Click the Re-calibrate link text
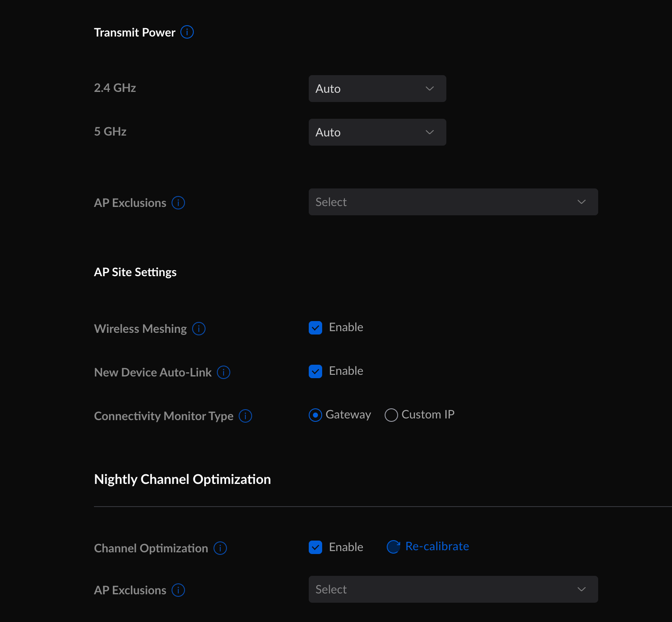The height and width of the screenshot is (622, 672). [x=437, y=546]
